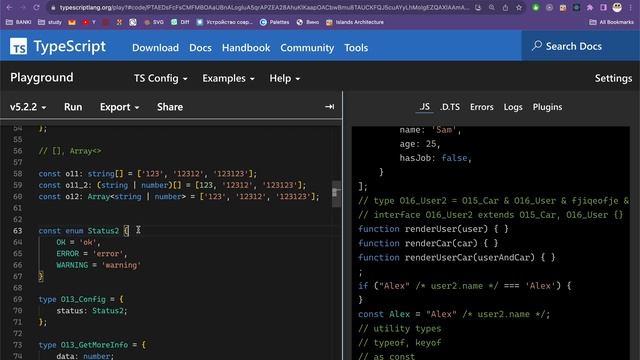The width and height of the screenshot is (640, 360).
Task: Open the v5.2.2 version dropdown
Action: pyautogui.click(x=28, y=107)
